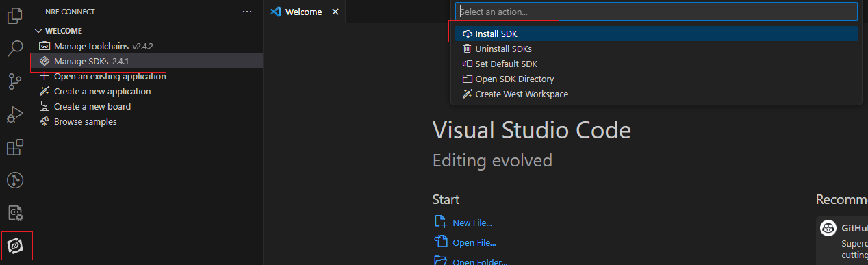Choose Install SDK from the action list
Image resolution: width=868 pixels, height=265 pixels.
tap(656, 34)
